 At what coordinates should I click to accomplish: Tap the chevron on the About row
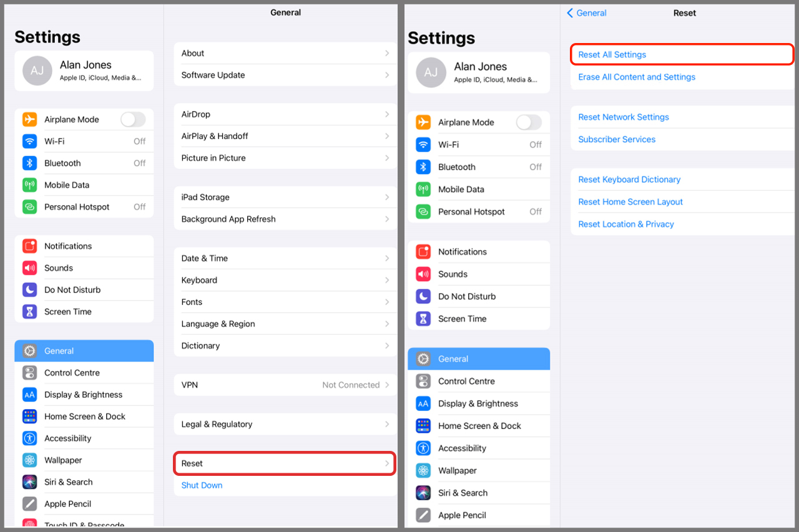[387, 53]
